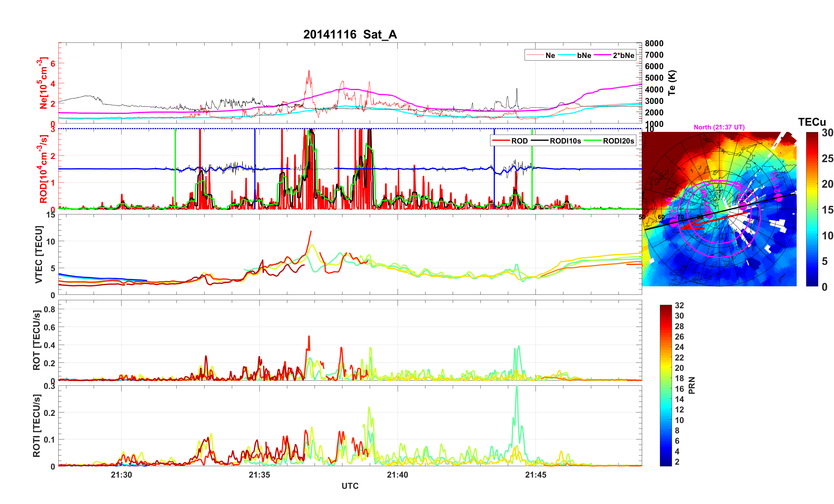Click the TECu colorbar label
Viewport: 834px width, 504px height.
pyautogui.click(x=812, y=122)
